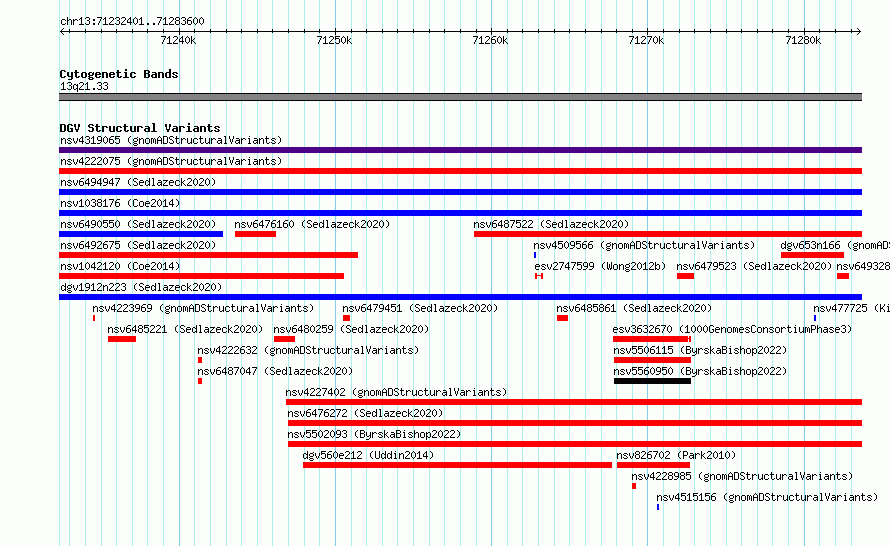Click nsv4222632 gnomAD variant label
890x546 pixels.
point(308,350)
